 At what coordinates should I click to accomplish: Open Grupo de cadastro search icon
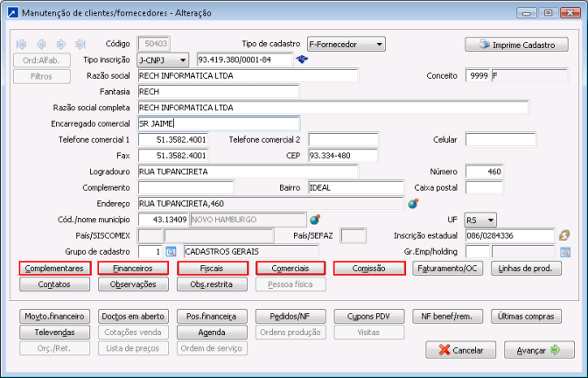(171, 252)
